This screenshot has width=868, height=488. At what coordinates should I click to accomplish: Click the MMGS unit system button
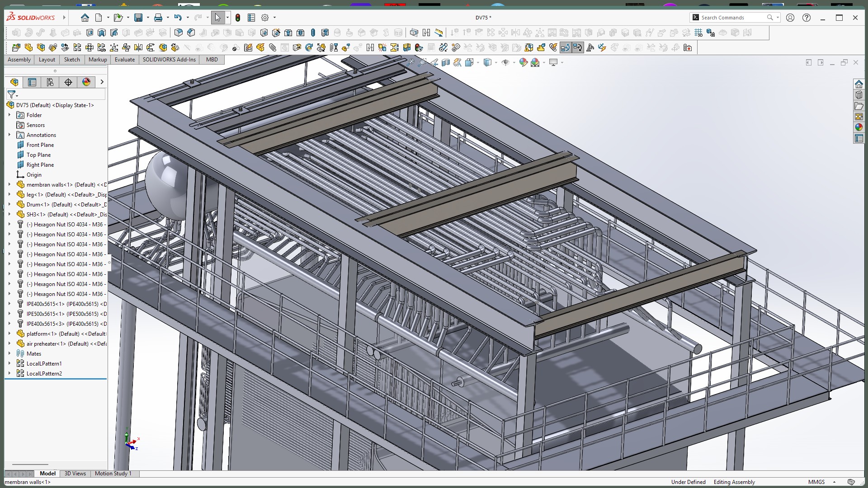click(816, 482)
